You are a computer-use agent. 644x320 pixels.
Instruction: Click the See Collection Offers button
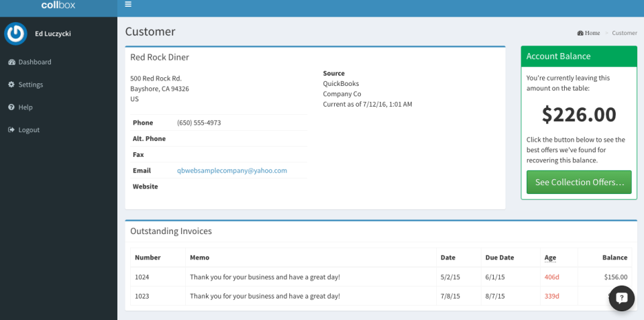point(579,182)
